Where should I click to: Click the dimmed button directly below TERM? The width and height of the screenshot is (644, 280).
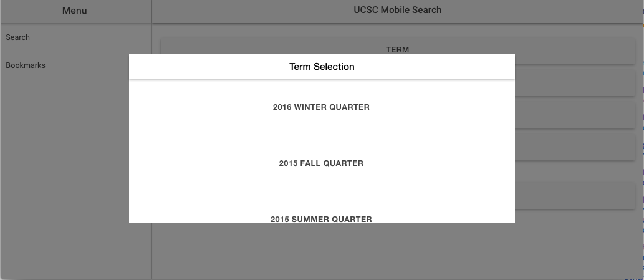(574, 84)
